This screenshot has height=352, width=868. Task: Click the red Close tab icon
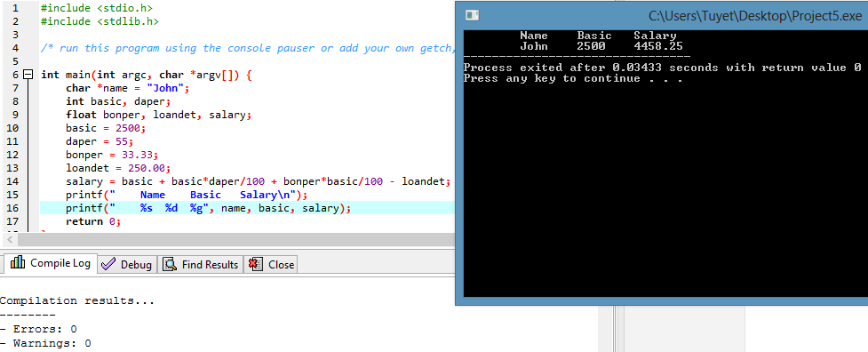255,265
